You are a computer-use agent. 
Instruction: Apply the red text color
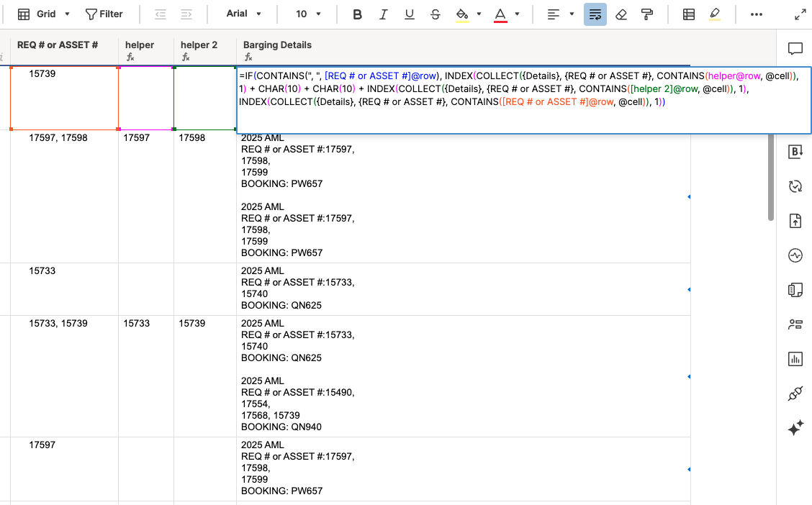[x=500, y=14]
